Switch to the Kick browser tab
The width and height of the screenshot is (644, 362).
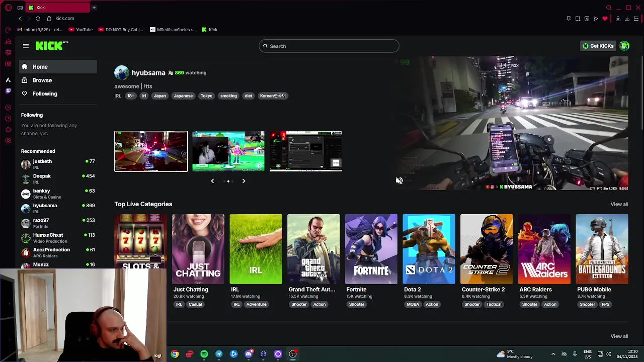[58, 8]
